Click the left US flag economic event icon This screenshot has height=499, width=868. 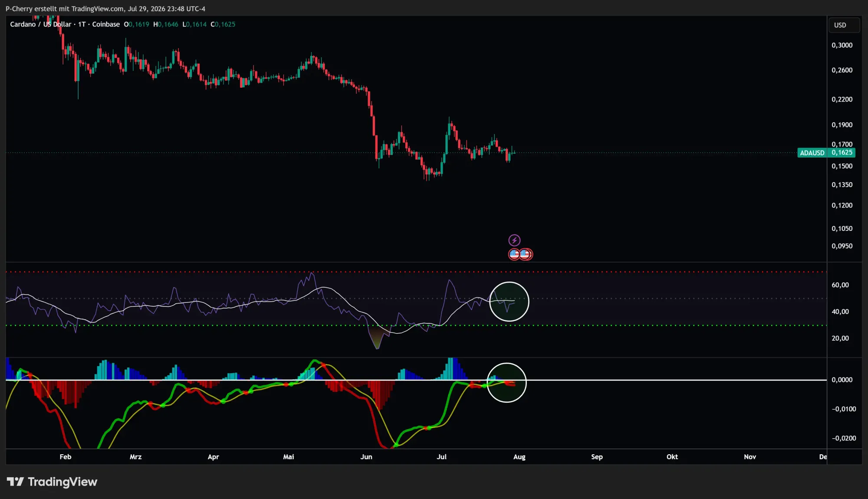514,254
